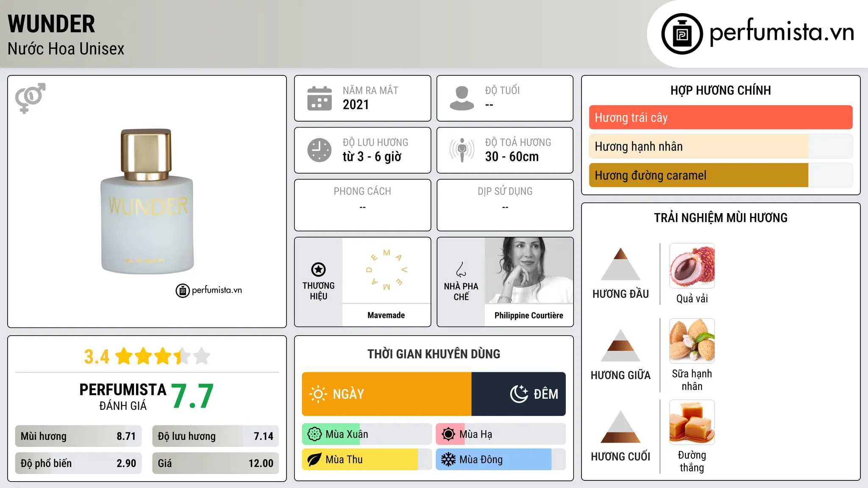Click the Hương đường caramel accord bar
The image size is (868, 488).
(721, 175)
